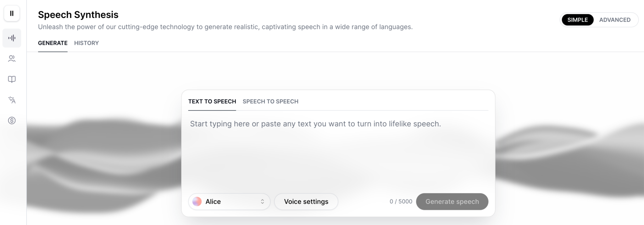
Task: Click the 0 / 5000 character counter
Action: coord(401,201)
